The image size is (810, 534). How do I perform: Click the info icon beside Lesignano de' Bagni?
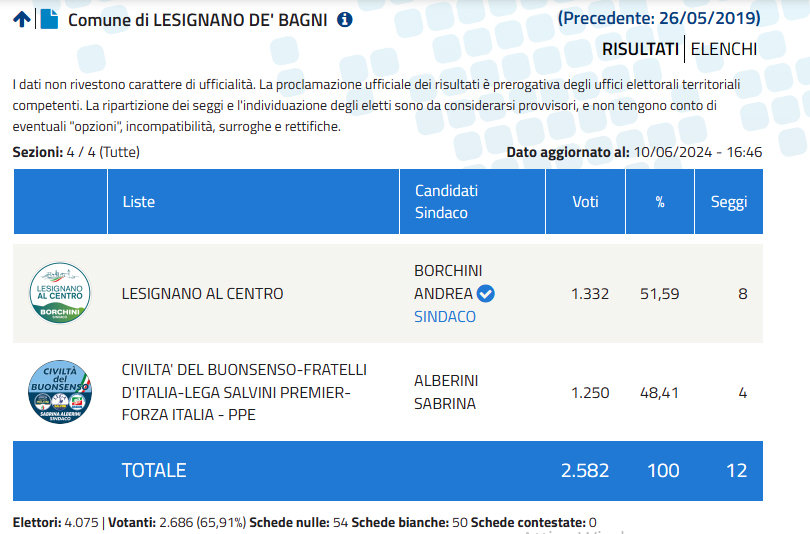(x=345, y=20)
